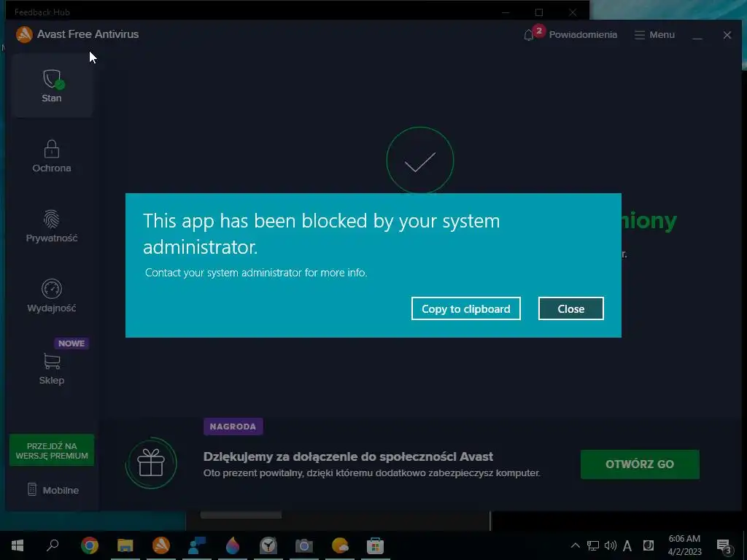The height and width of the screenshot is (560, 747).
Task: Open the volume tray icon
Action: 611,545
